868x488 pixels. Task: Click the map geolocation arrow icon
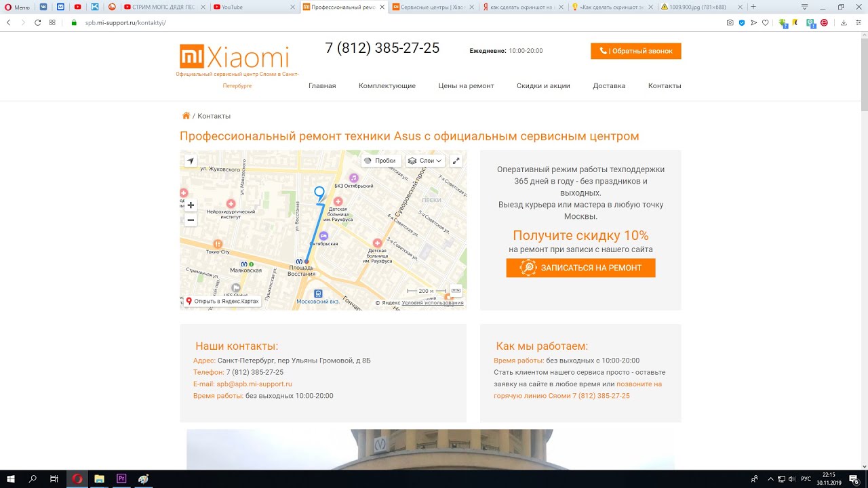click(191, 161)
